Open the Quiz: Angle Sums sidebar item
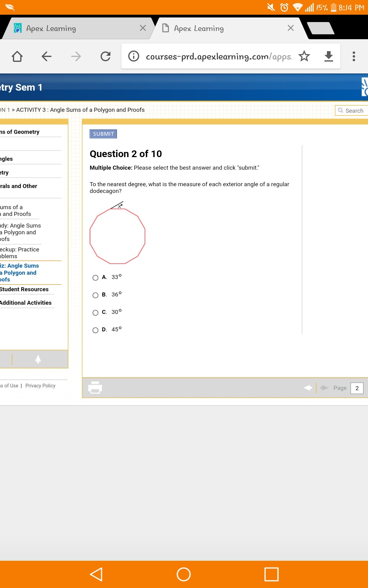 coord(19,273)
